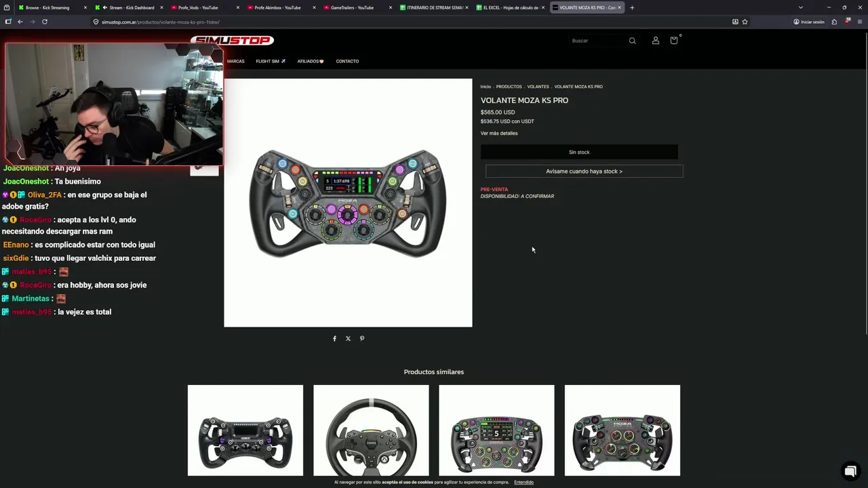This screenshot has height=488, width=868.
Task: Open the CONTACTO menu
Action: pyautogui.click(x=347, y=61)
